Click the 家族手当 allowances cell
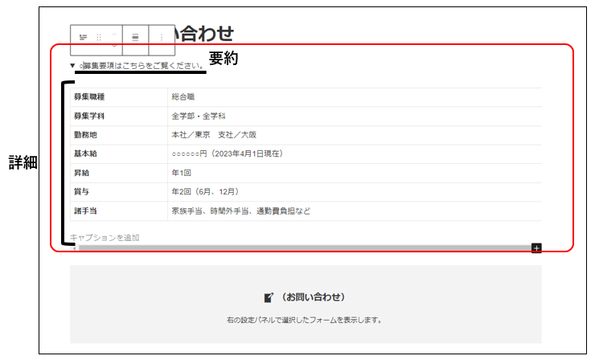 240,211
